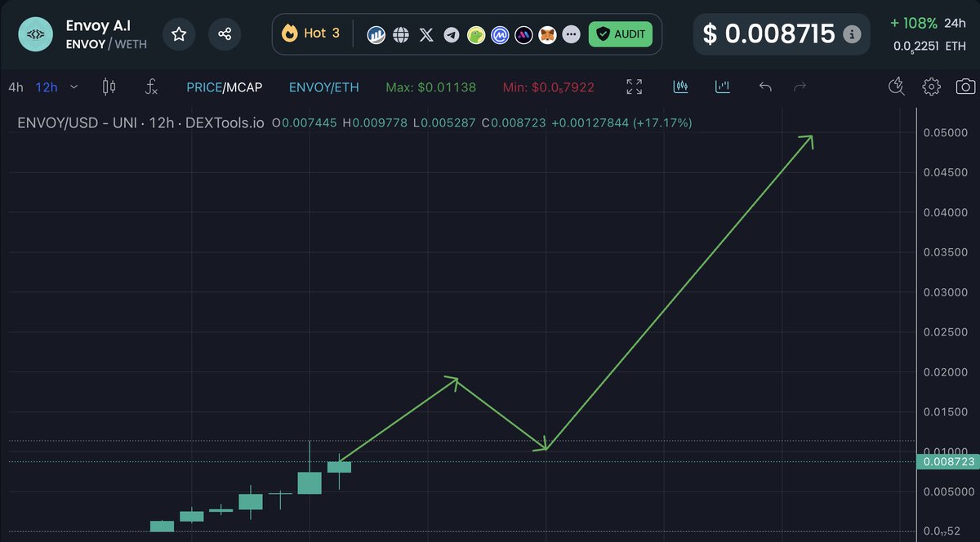Click the $ 0.008715 price display
This screenshot has height=542, width=980.
click(x=768, y=34)
